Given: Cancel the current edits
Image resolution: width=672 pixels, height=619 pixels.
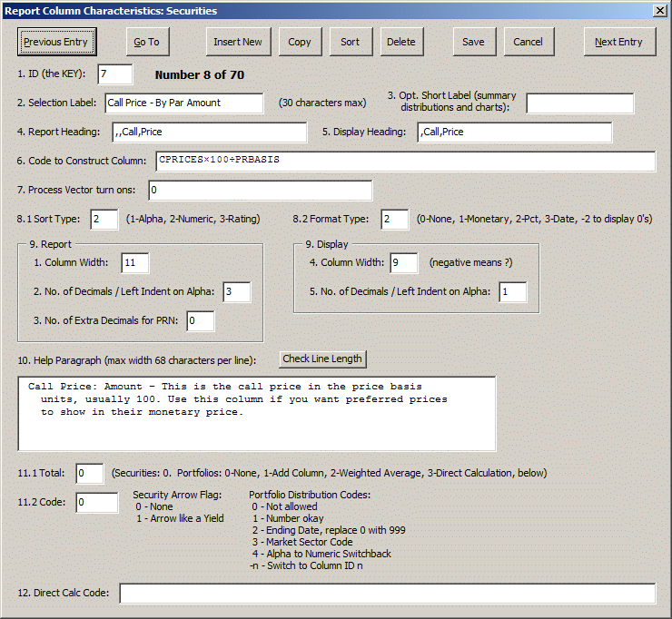Looking at the screenshot, I should pos(528,42).
